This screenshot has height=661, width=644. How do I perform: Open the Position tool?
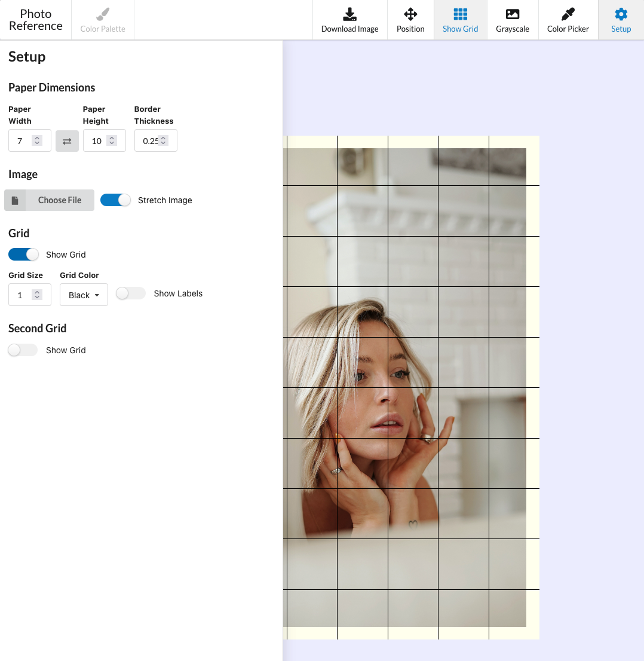click(x=410, y=20)
